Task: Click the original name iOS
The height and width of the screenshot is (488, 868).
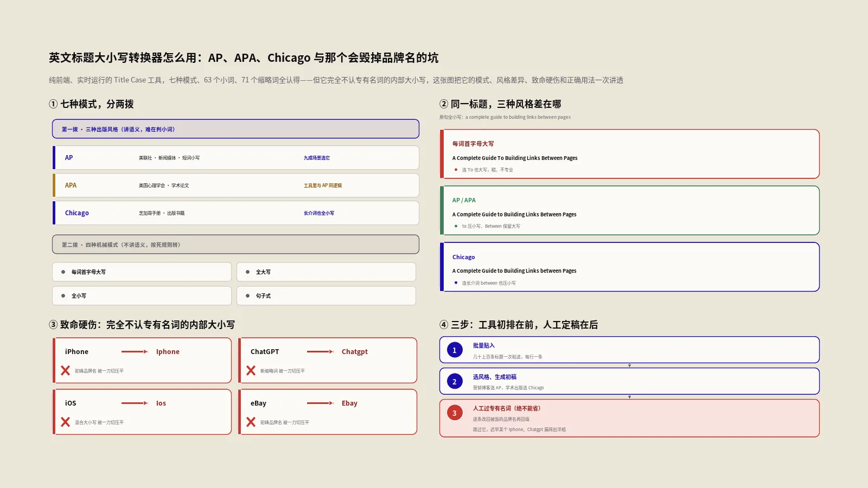Action: tap(71, 403)
